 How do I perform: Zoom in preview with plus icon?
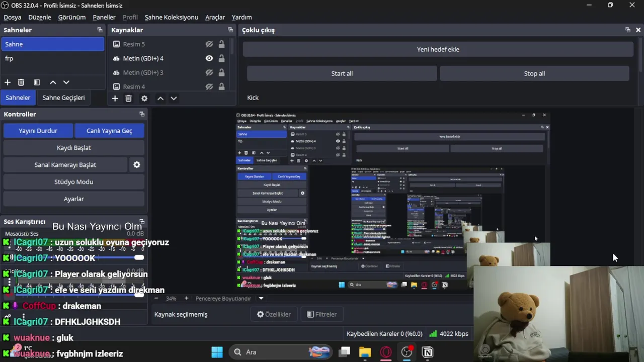coord(186,298)
